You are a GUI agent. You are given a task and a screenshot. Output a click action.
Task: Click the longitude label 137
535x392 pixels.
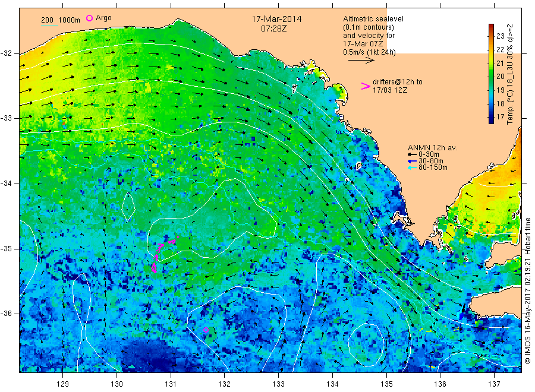[x=495, y=384]
